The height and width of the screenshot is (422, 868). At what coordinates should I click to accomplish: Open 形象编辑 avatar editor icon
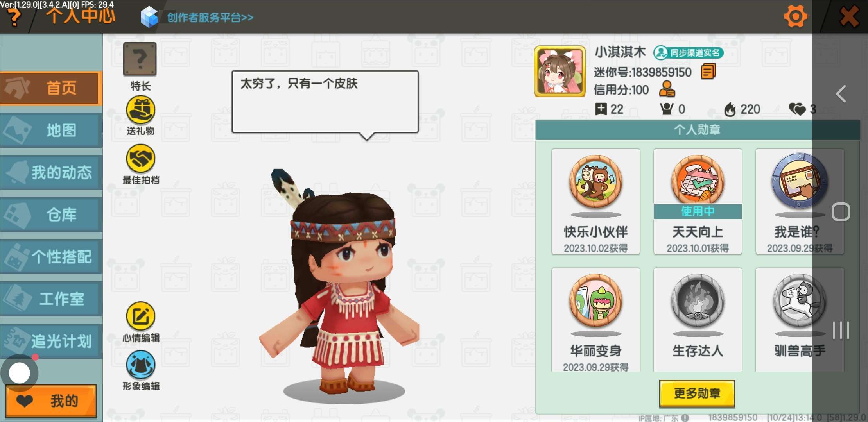tap(140, 365)
